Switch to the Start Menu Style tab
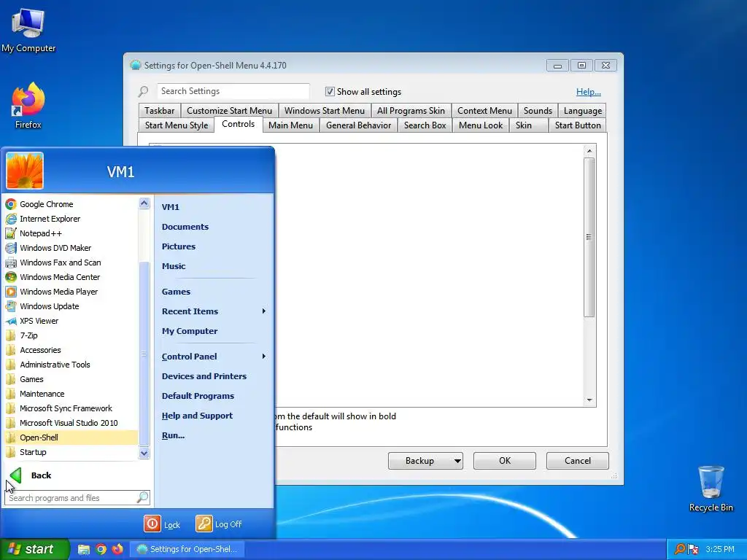Screen dimensions: 747x560 pos(177,125)
